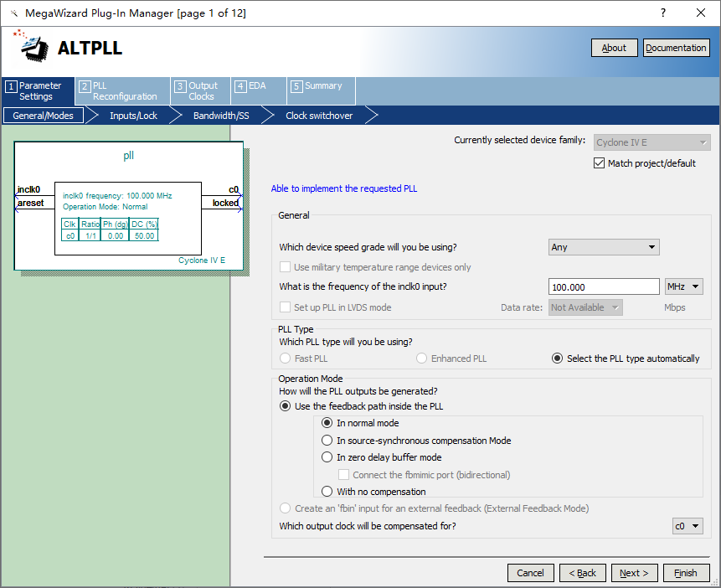Click the c0 output port label in diagram
The height and width of the screenshot is (588, 721).
pos(234,189)
